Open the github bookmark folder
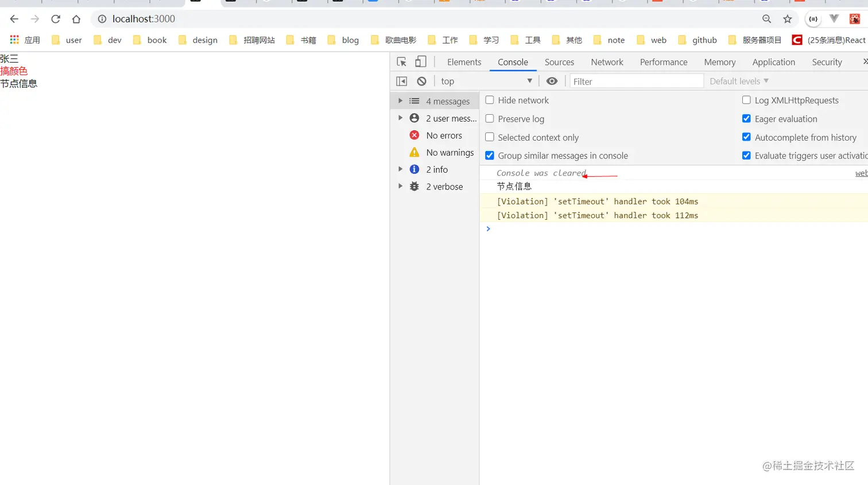This screenshot has width=868, height=485. (697, 40)
